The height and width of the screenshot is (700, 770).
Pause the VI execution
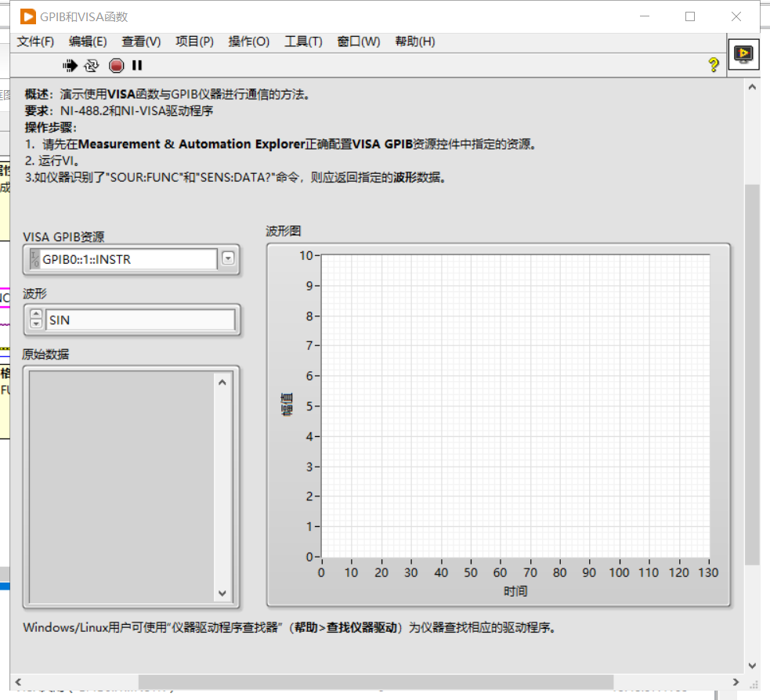137,65
